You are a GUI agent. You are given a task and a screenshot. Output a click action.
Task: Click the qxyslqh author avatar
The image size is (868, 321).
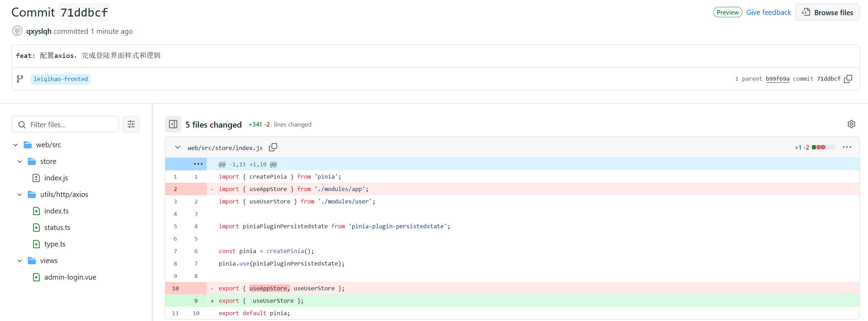(17, 31)
